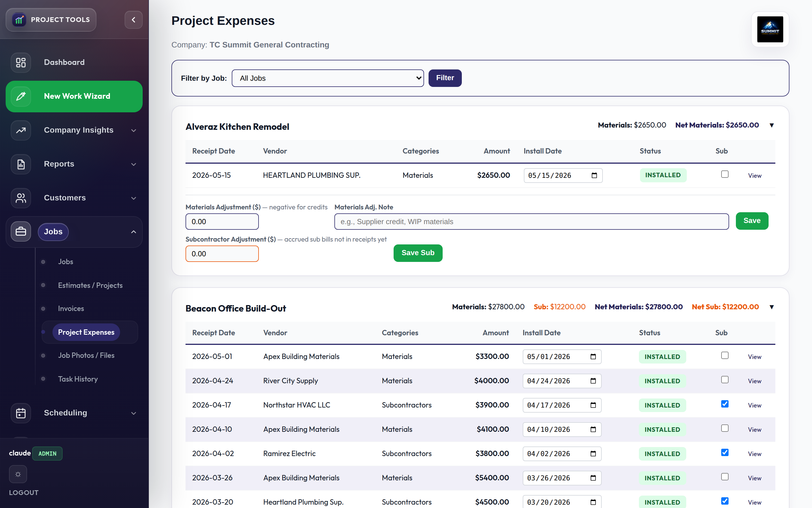Click the Dashboard grid icon
Image resolution: width=812 pixels, height=508 pixels.
21,62
